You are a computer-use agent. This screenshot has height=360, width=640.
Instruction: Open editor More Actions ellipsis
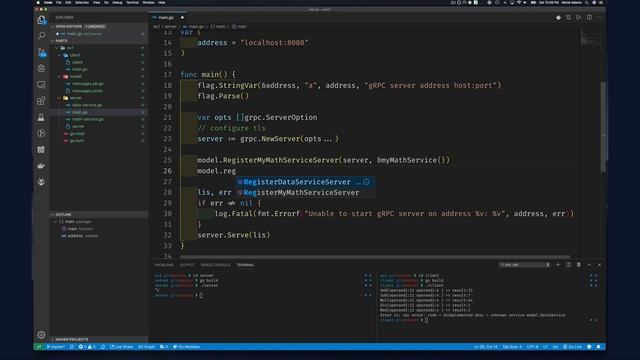[600, 18]
